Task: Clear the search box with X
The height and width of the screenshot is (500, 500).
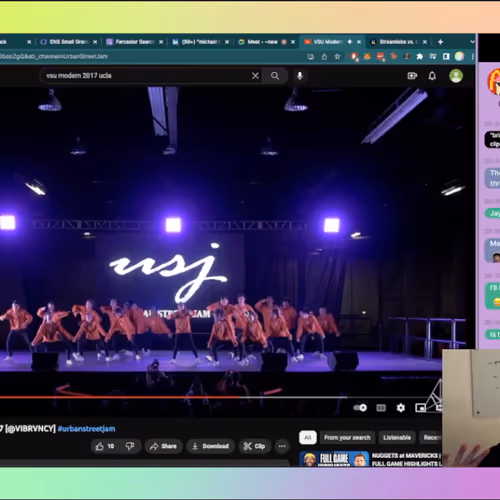Action: 255,76
